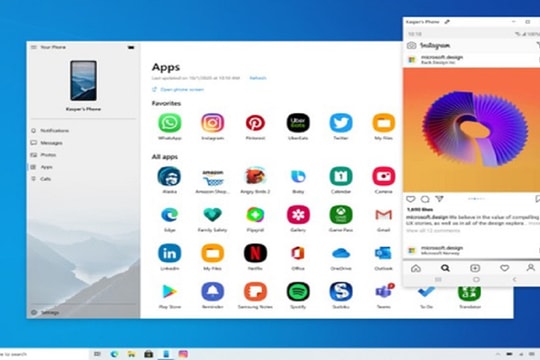Launch Instagram from Favorites
Viewport: 540px width, 360px height.
(212, 123)
